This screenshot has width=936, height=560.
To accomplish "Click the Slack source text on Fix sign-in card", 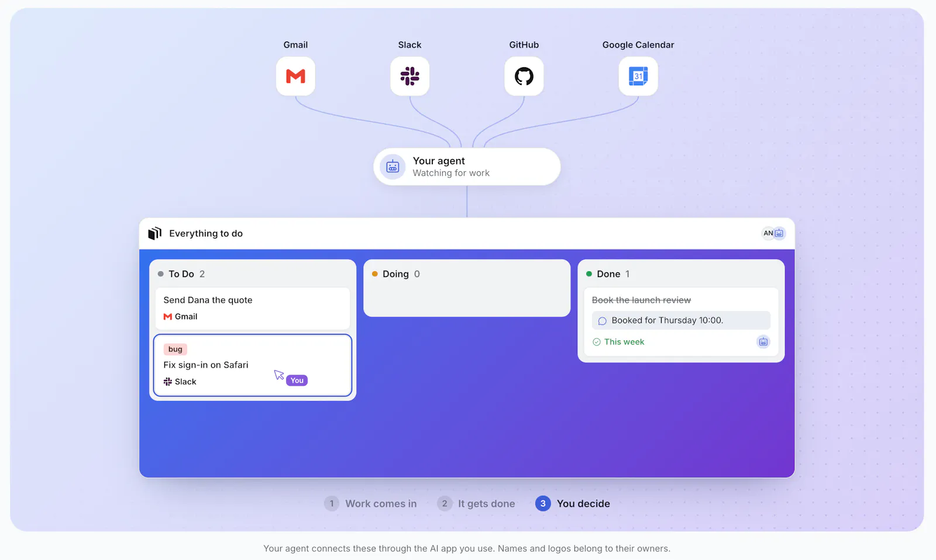I will 185,382.
